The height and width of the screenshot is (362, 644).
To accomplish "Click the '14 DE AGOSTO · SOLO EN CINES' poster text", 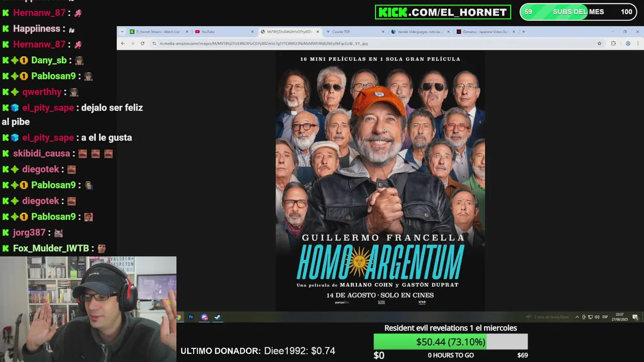I will coord(380,295).
